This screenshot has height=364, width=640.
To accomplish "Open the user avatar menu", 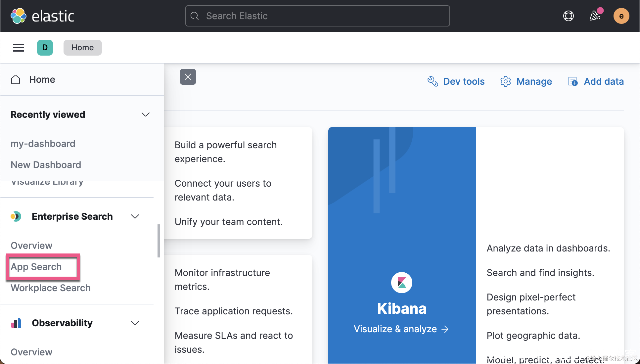I will pyautogui.click(x=621, y=16).
